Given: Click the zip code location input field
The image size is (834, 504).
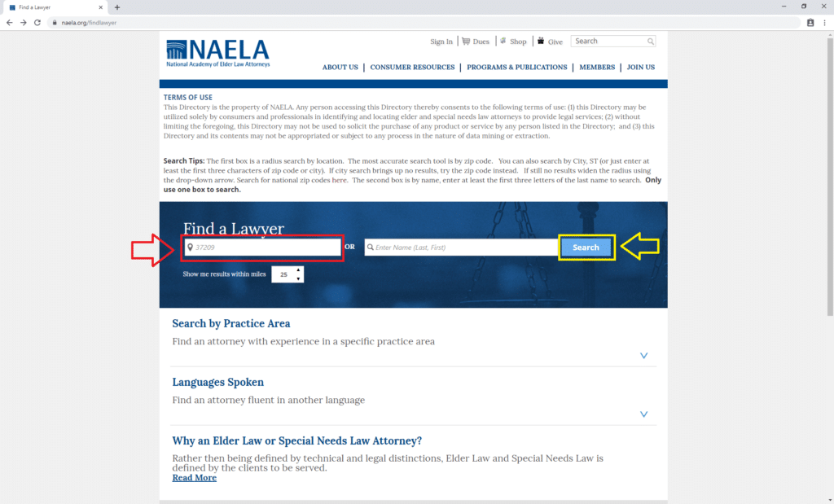Looking at the screenshot, I should point(263,248).
